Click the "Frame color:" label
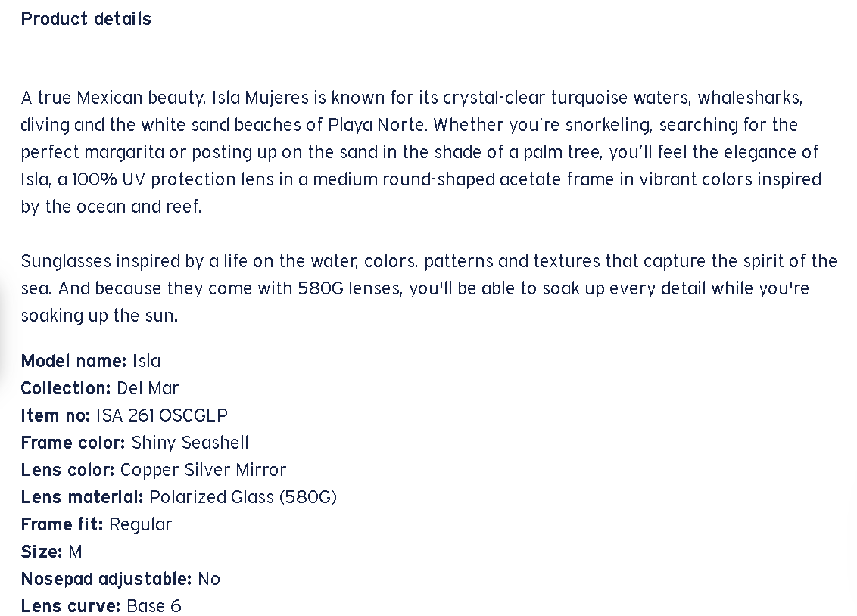The image size is (857, 616). pyautogui.click(x=73, y=443)
